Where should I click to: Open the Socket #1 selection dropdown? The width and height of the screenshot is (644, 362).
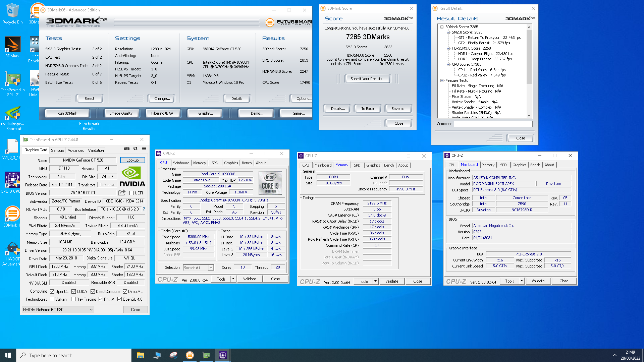[x=199, y=267]
